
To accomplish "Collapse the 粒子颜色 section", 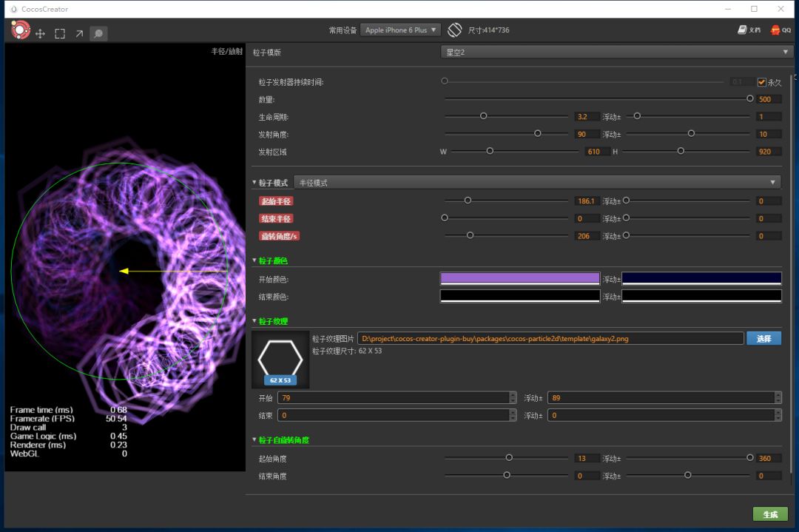I will 255,261.
